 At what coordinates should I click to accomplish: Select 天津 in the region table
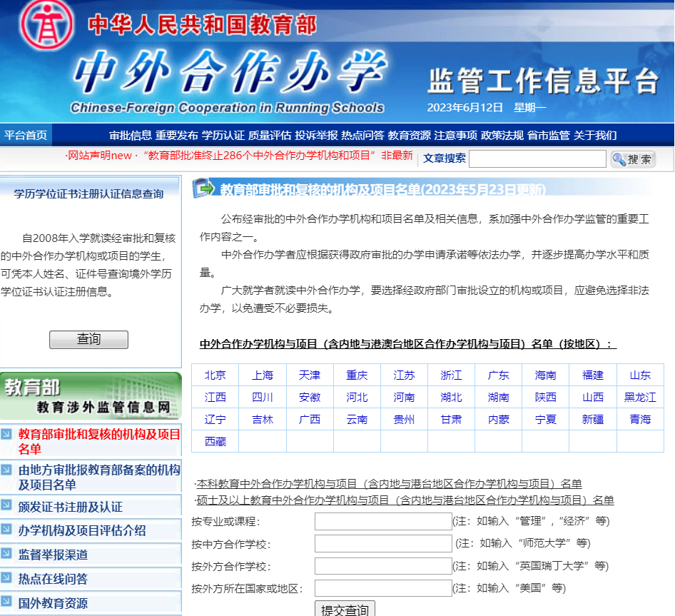click(310, 375)
